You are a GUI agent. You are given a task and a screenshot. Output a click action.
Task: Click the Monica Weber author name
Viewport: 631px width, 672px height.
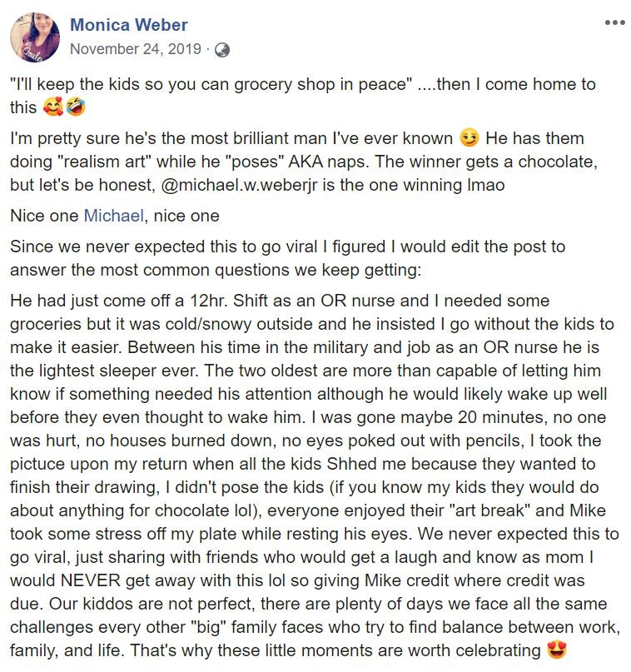point(129,25)
